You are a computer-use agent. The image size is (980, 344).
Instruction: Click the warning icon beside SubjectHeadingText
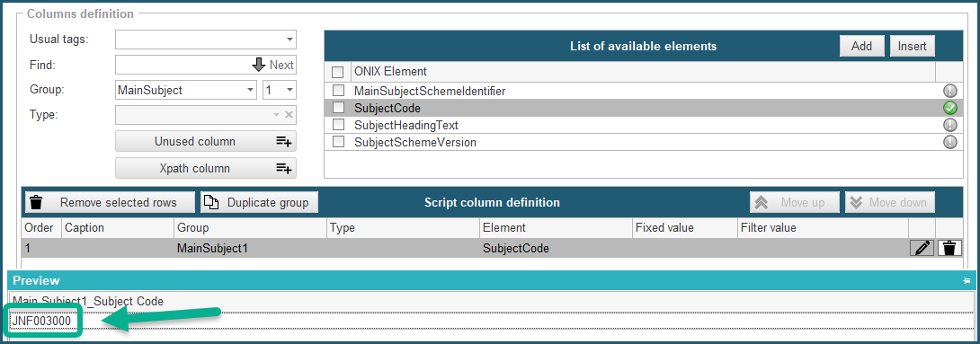click(950, 125)
